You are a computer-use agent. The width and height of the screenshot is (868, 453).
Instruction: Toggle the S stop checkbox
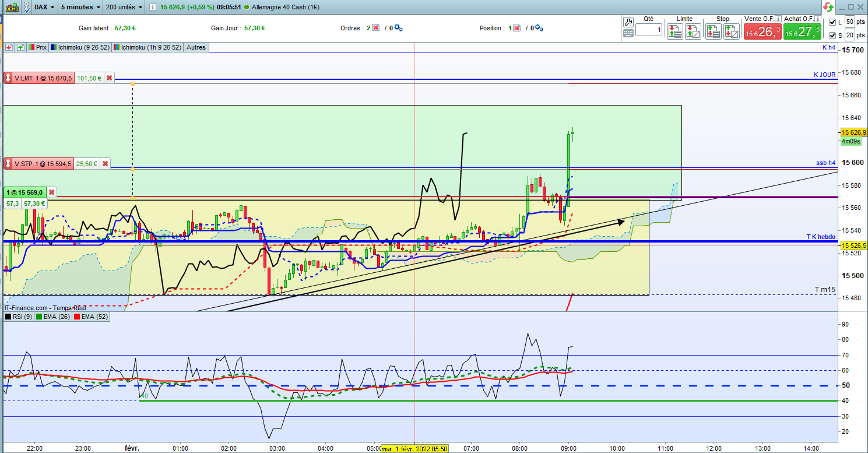click(832, 36)
